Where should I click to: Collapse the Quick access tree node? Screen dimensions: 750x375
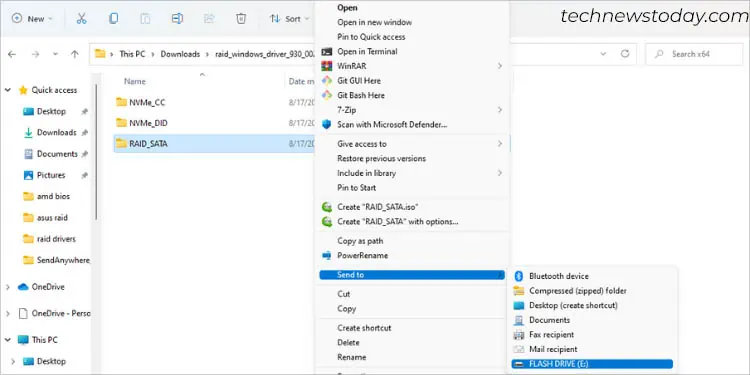(8, 90)
